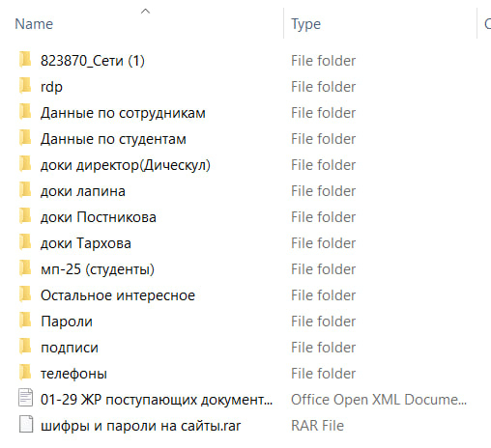The image size is (491, 448).
Task: Click the rdp folder icon
Action: point(25,86)
